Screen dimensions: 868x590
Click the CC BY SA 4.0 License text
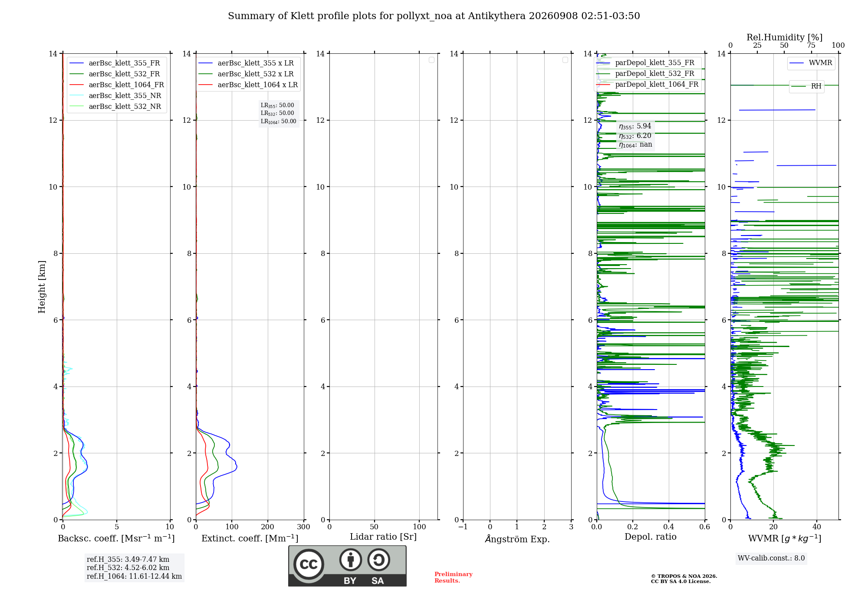pos(681,581)
